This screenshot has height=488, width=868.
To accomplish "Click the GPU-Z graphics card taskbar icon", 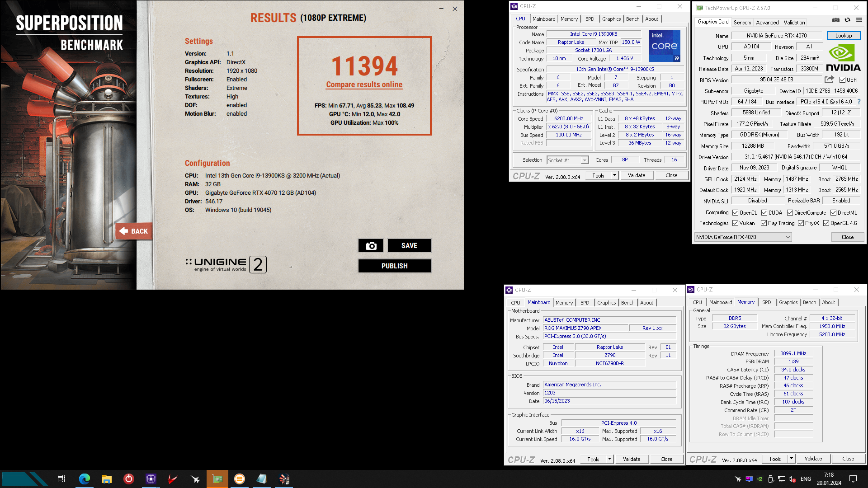I will (x=217, y=479).
